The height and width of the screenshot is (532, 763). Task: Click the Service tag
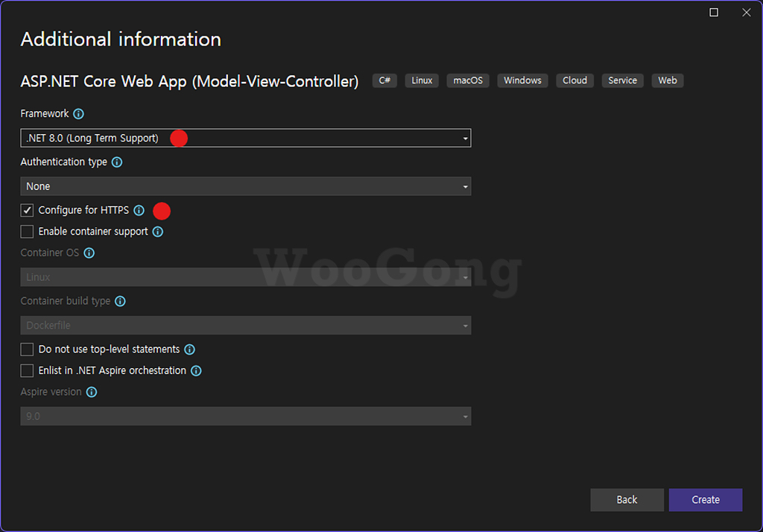coord(622,80)
